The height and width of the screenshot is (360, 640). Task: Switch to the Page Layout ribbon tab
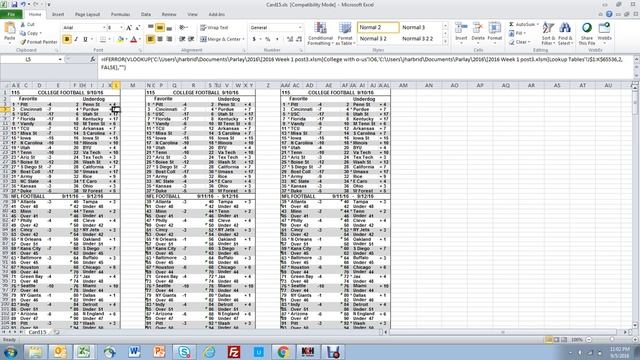click(x=87, y=14)
